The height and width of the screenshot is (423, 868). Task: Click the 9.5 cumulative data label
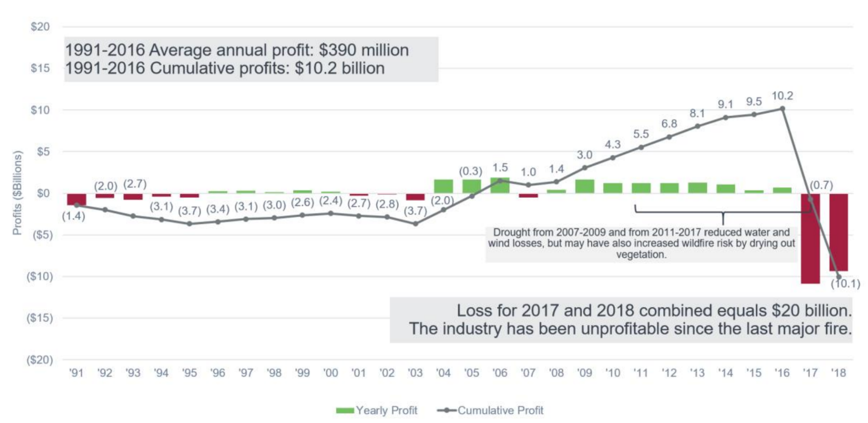click(754, 102)
